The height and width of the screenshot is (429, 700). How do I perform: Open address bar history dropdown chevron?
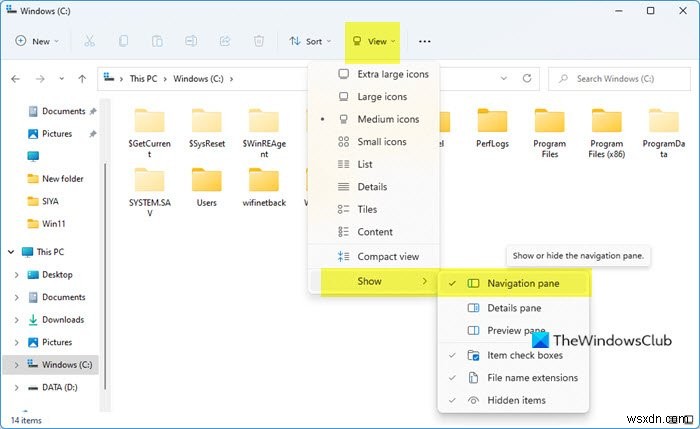click(x=504, y=79)
